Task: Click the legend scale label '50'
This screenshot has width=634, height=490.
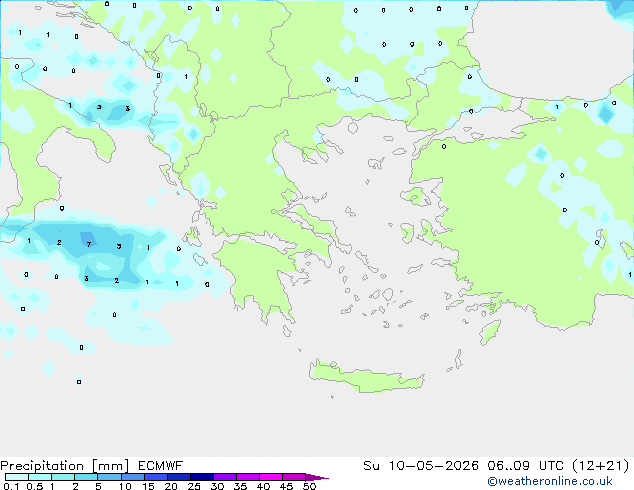Action: (309, 486)
